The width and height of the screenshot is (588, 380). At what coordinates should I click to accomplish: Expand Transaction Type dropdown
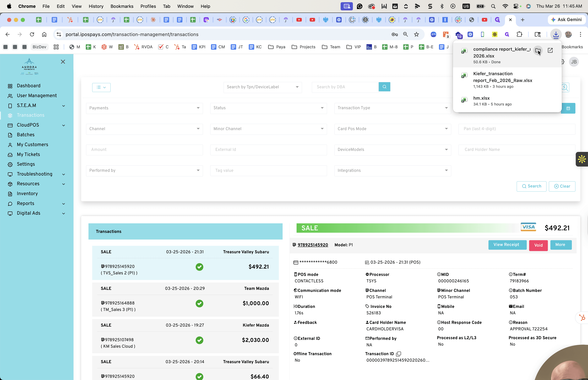pos(393,108)
